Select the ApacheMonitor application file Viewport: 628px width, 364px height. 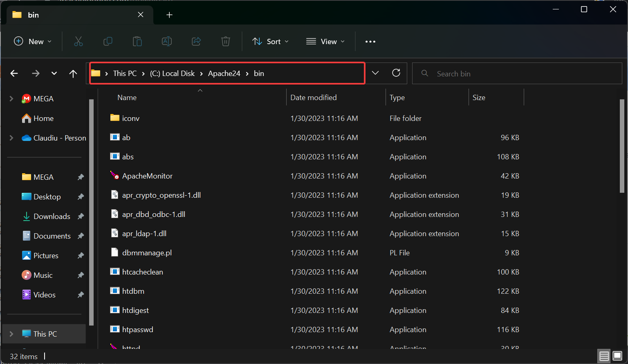pos(147,176)
